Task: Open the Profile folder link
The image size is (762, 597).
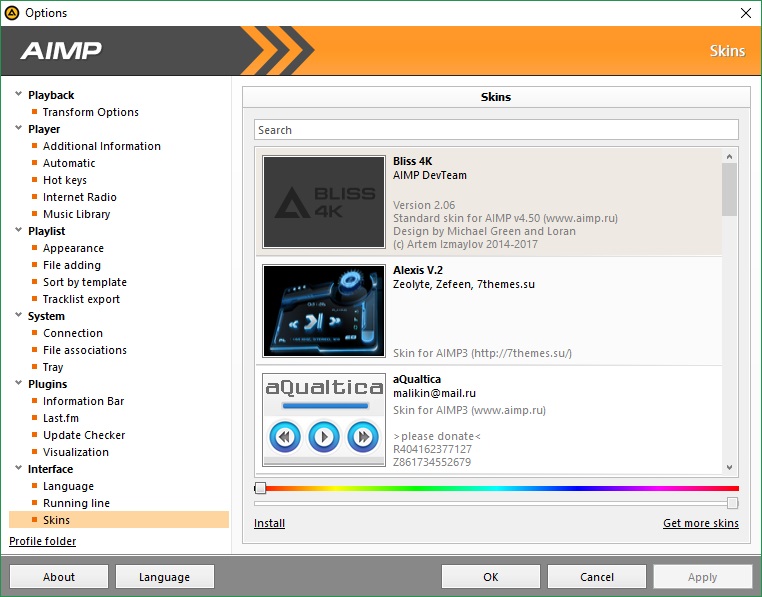Action: (x=43, y=541)
